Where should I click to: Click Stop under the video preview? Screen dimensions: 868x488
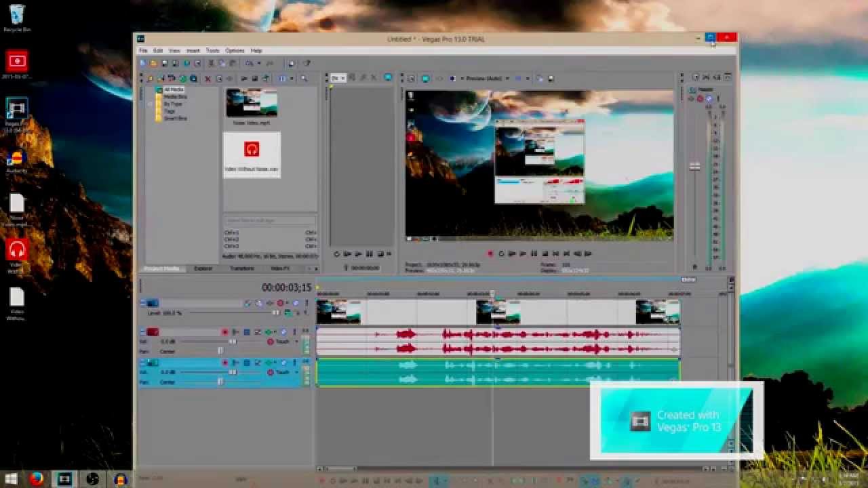(x=544, y=254)
